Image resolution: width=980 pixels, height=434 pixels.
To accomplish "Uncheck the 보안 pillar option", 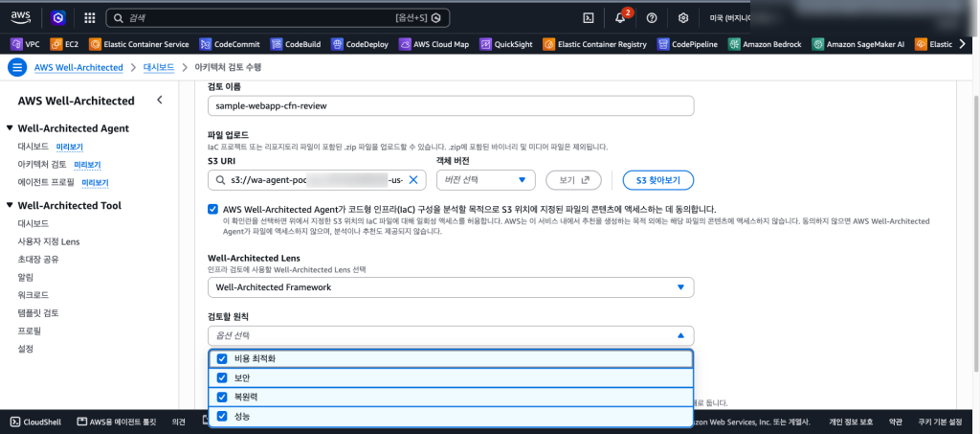I will [451, 377].
